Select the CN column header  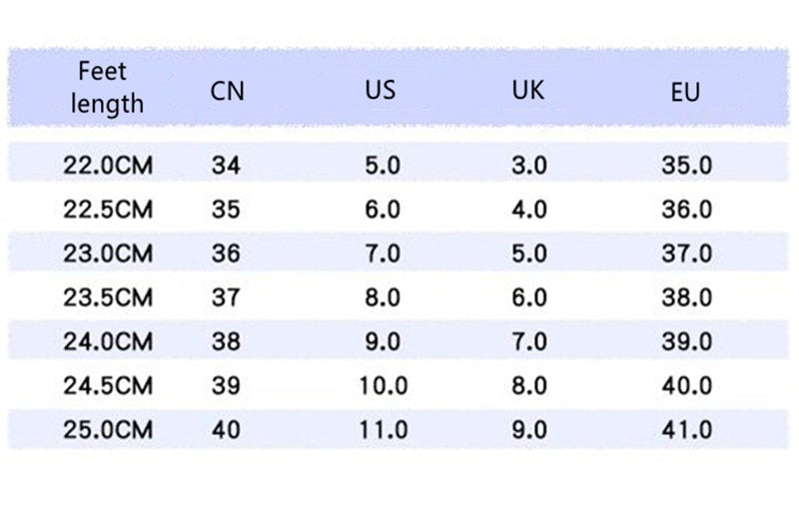click(x=228, y=91)
